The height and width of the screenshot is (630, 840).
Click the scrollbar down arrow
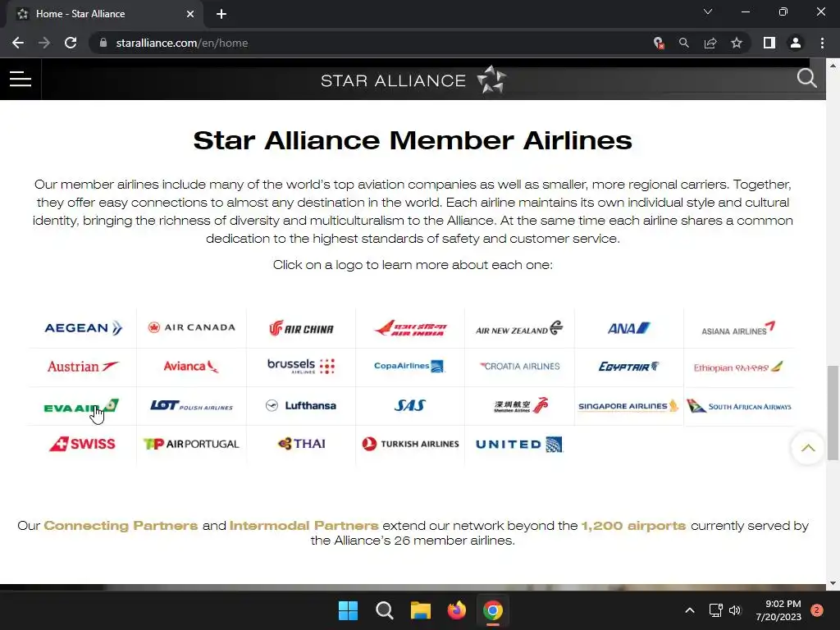click(x=833, y=583)
